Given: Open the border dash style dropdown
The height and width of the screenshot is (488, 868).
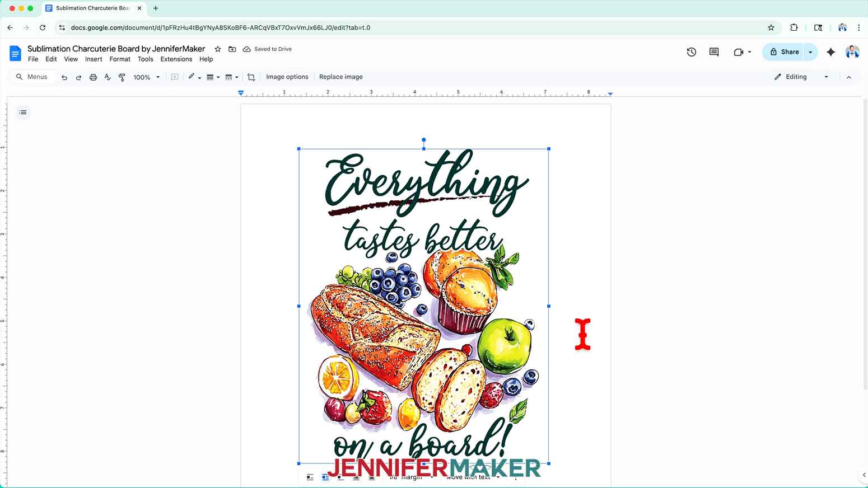Looking at the screenshot, I should coord(231,77).
